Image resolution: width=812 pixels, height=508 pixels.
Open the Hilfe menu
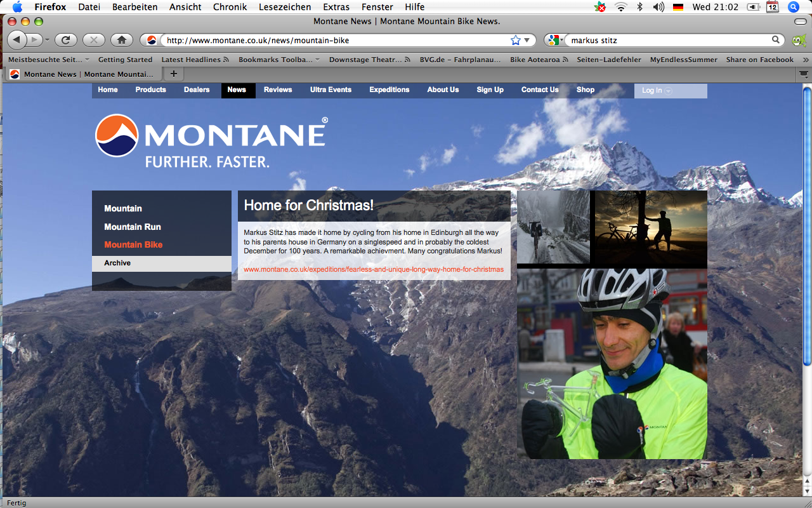[415, 7]
